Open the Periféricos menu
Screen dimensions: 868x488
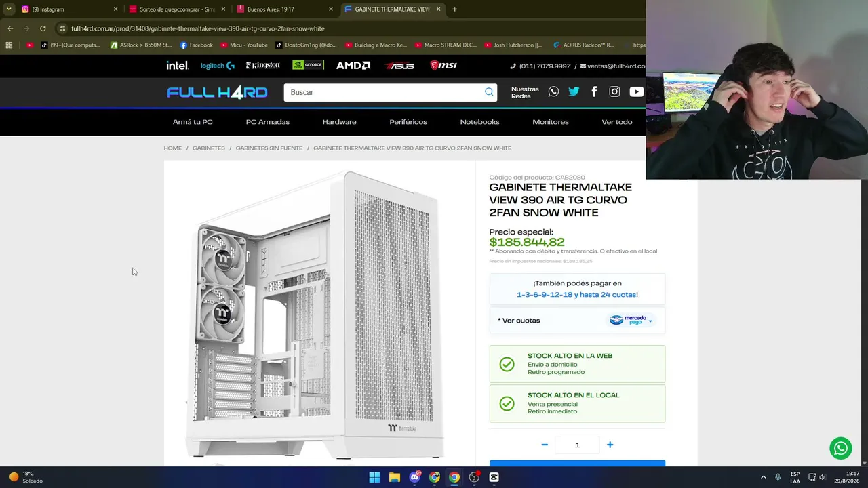click(408, 122)
